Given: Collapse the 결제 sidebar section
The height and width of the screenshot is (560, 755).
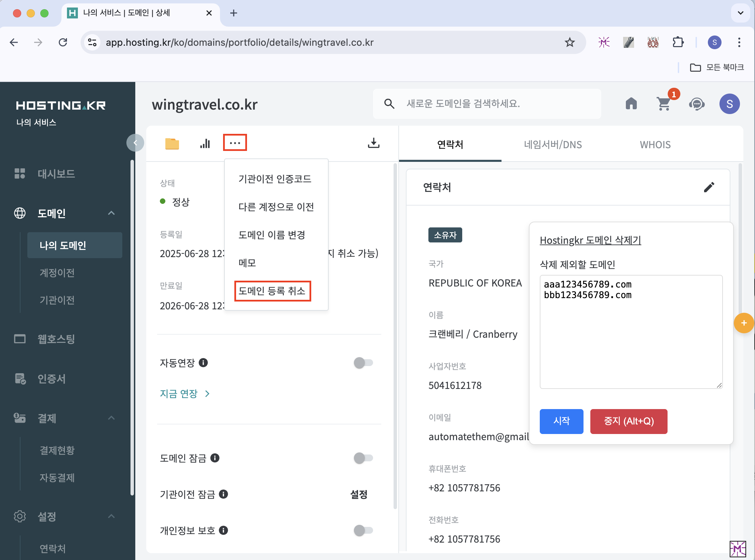Looking at the screenshot, I should click(111, 418).
